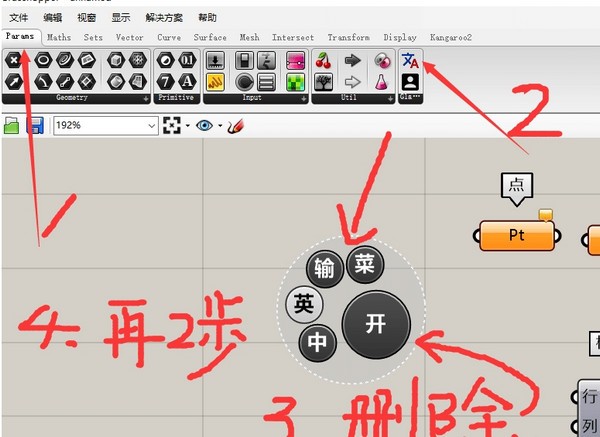The image size is (600, 437).
Task: Choose the pink Gradient input icon
Action: (295, 60)
